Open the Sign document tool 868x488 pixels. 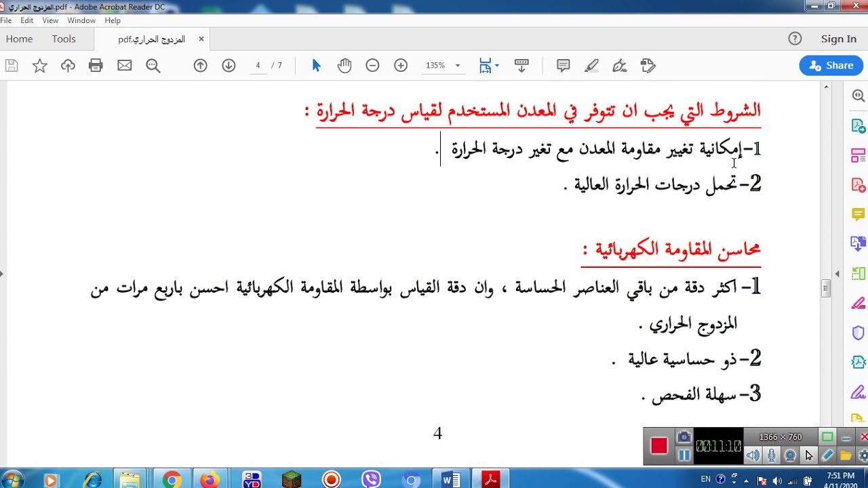pos(619,66)
